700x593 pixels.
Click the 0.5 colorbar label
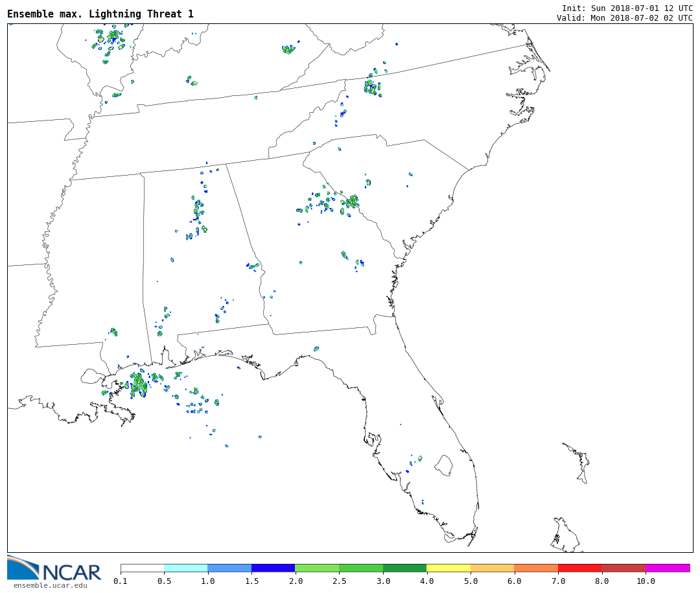(x=164, y=581)
